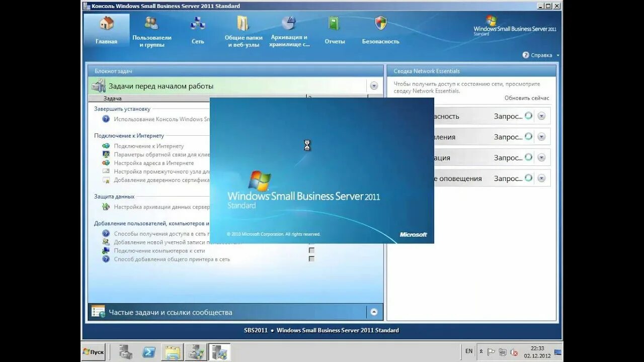644x362 pixels.
Task: Click the Завершить установку group header
Action: click(122, 109)
